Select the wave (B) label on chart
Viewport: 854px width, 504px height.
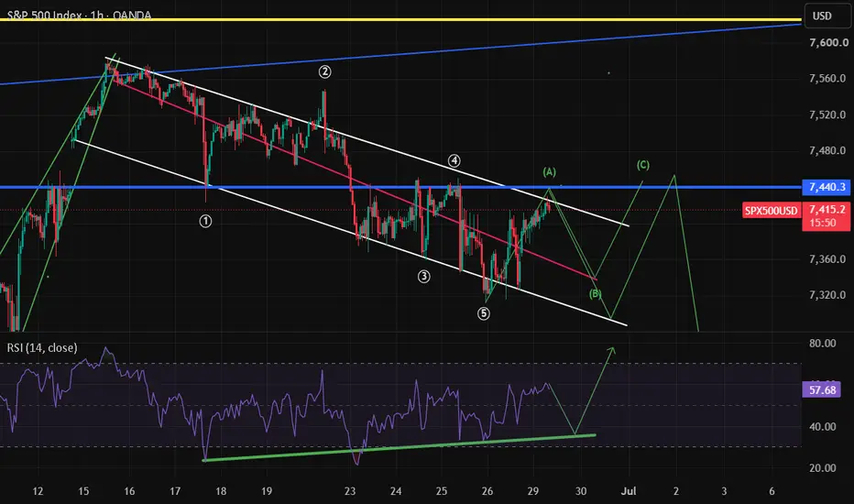[x=595, y=293]
